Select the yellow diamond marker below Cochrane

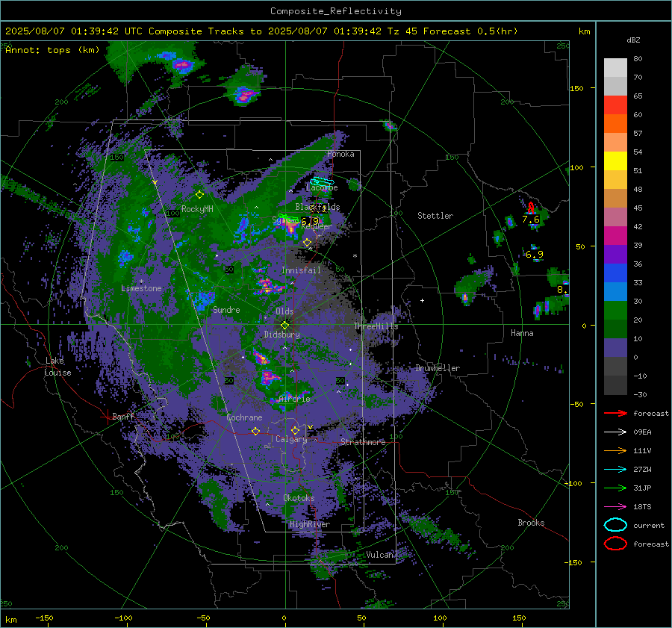click(256, 431)
